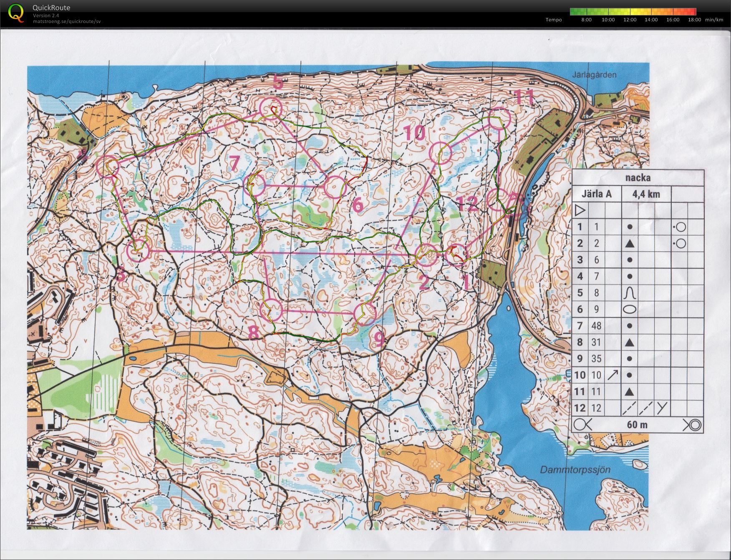
Task: Click control circle 3 on the map
Action: pyautogui.click(x=138, y=251)
